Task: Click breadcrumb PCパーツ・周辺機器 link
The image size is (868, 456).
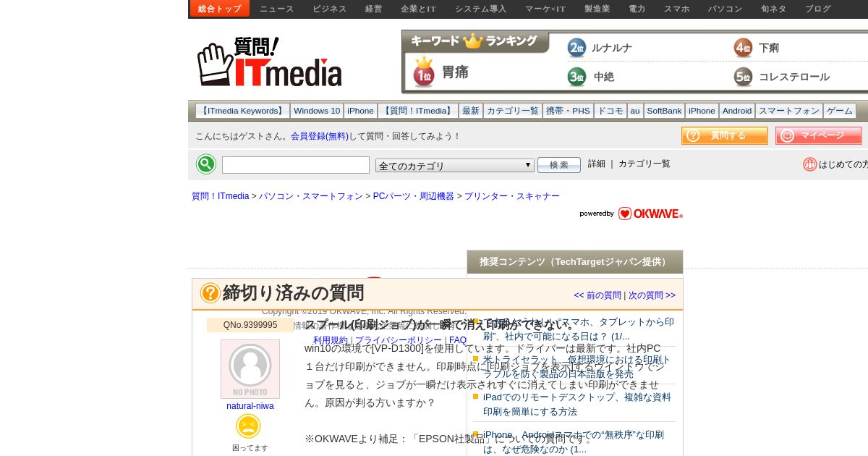Action: coord(414,196)
